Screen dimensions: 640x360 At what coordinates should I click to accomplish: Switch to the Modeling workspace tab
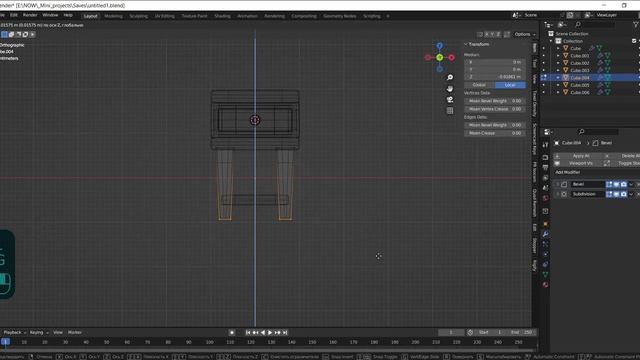(113, 16)
